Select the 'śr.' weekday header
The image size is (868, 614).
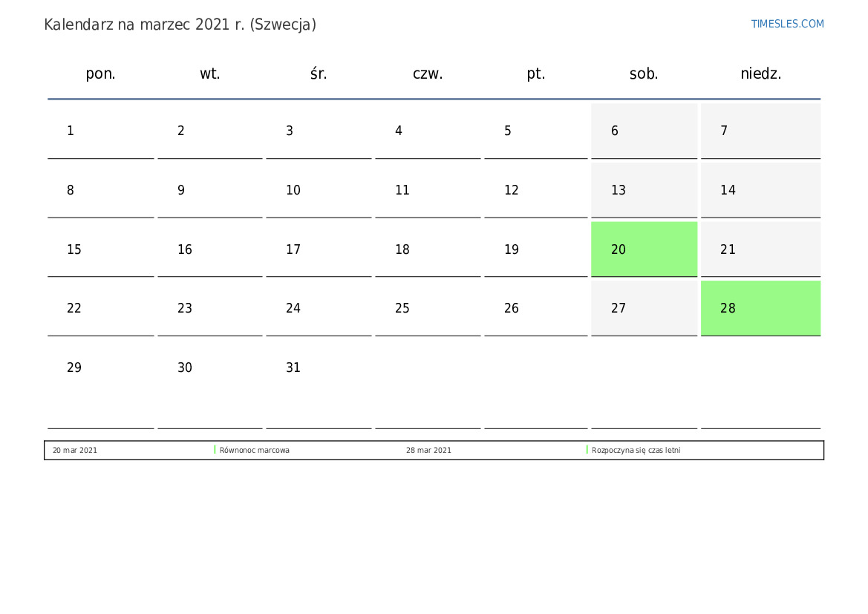[319, 74]
